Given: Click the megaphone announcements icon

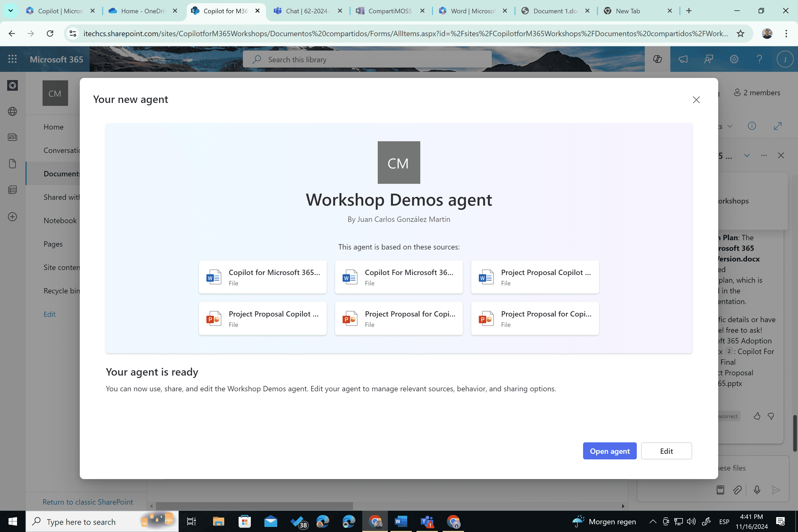Looking at the screenshot, I should click(x=683, y=59).
